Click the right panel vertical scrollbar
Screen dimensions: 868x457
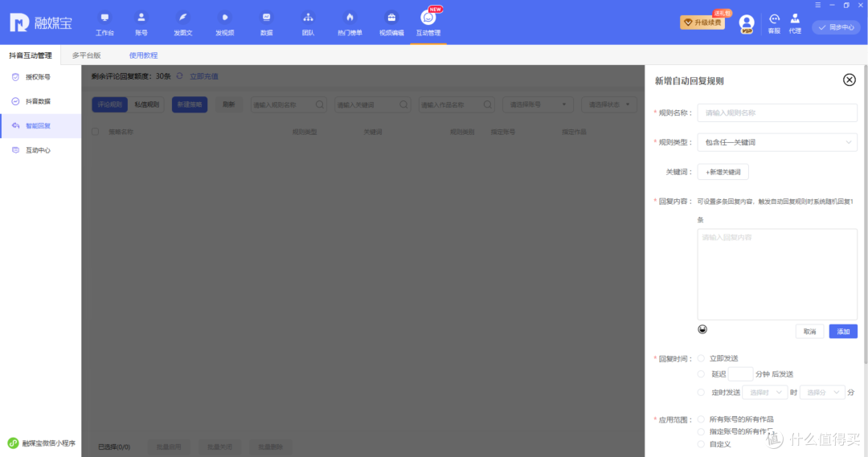tap(866, 216)
